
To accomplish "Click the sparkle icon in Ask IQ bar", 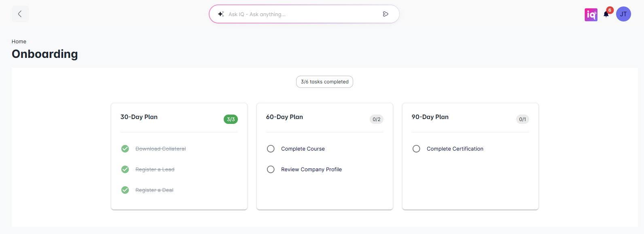I will click(x=221, y=14).
